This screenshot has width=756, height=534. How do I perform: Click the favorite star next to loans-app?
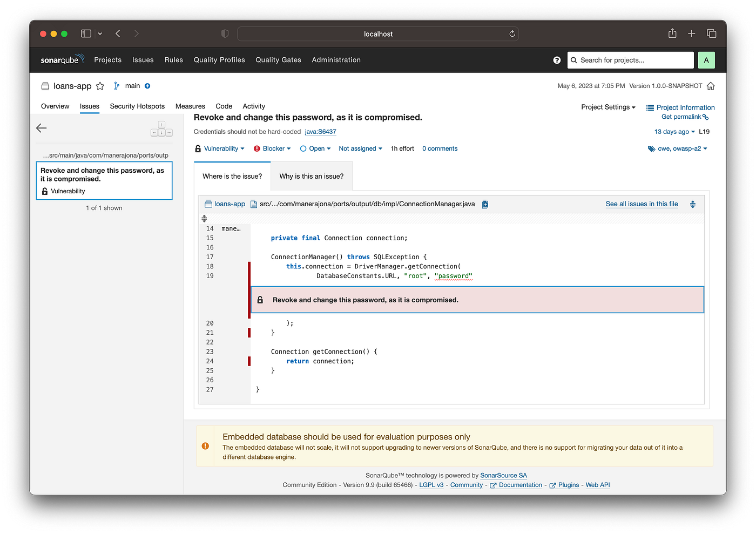[100, 86]
